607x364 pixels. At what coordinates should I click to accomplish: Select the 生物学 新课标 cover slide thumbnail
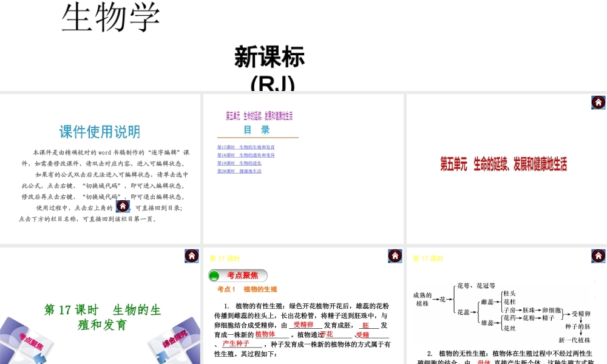click(303, 45)
